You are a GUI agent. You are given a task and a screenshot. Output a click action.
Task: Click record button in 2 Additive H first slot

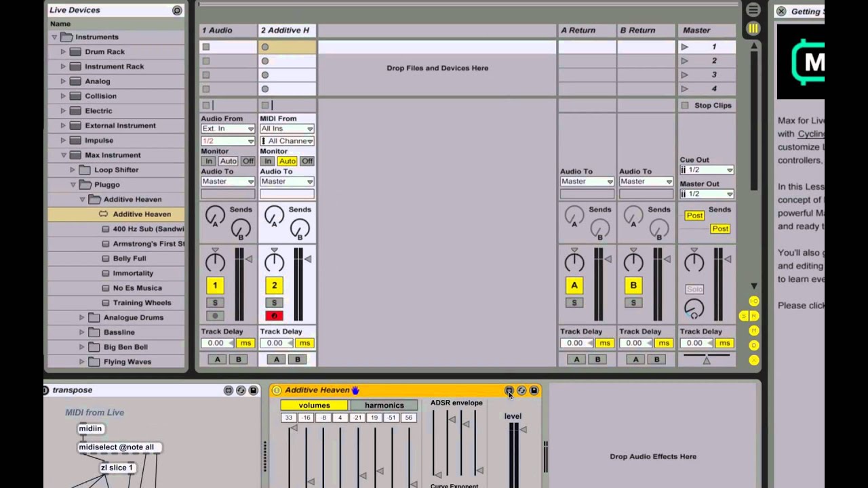click(265, 47)
